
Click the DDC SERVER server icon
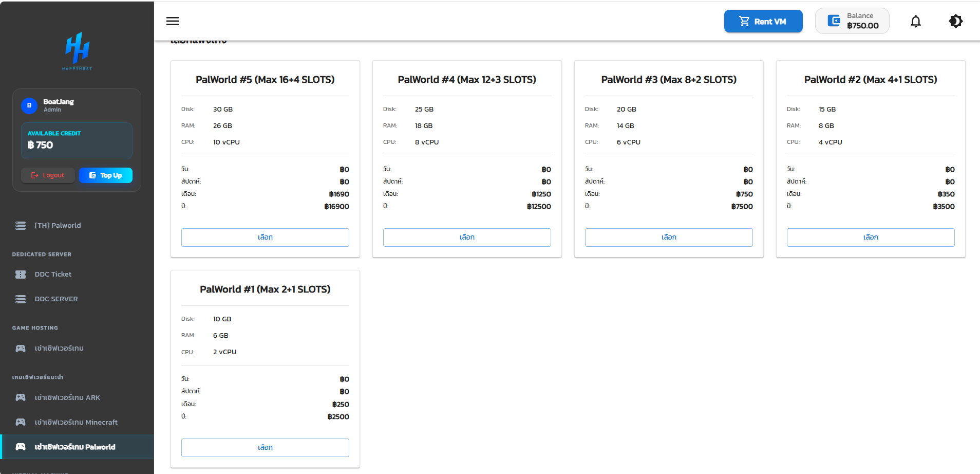click(x=21, y=299)
